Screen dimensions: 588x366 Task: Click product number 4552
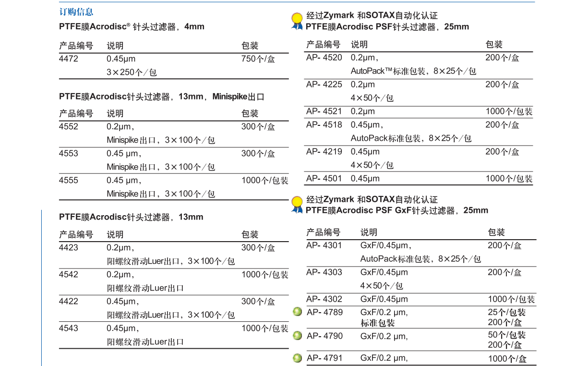69,127
